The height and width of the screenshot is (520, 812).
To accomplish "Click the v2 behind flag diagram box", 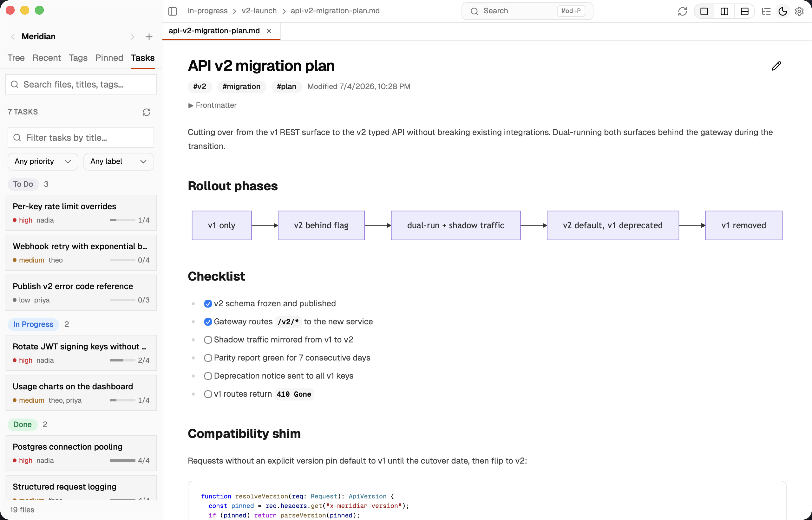I will (321, 225).
